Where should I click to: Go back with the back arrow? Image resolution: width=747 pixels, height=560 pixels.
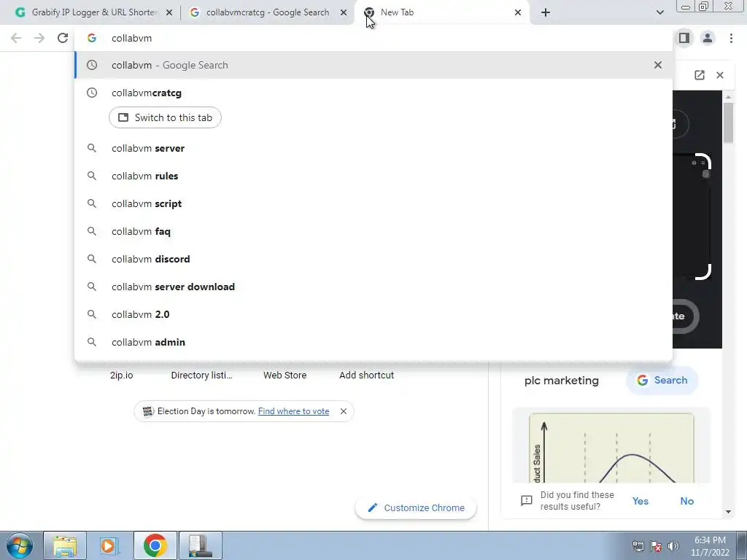(x=16, y=38)
